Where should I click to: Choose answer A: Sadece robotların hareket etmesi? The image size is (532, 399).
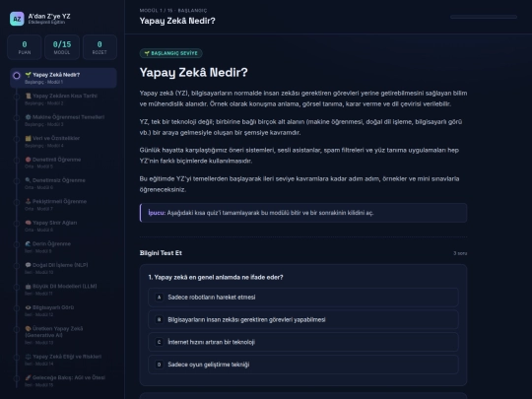pos(303,298)
